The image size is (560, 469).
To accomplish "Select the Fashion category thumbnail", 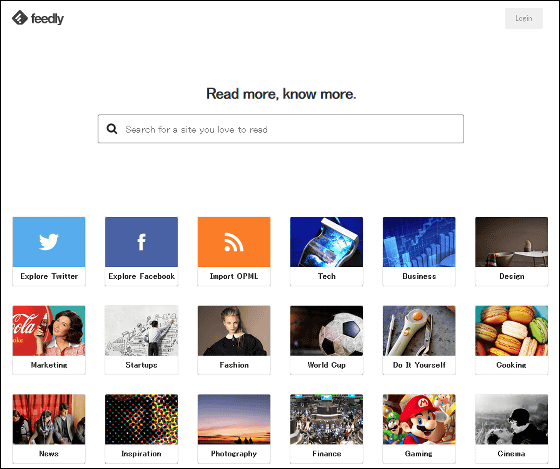I will tap(234, 330).
